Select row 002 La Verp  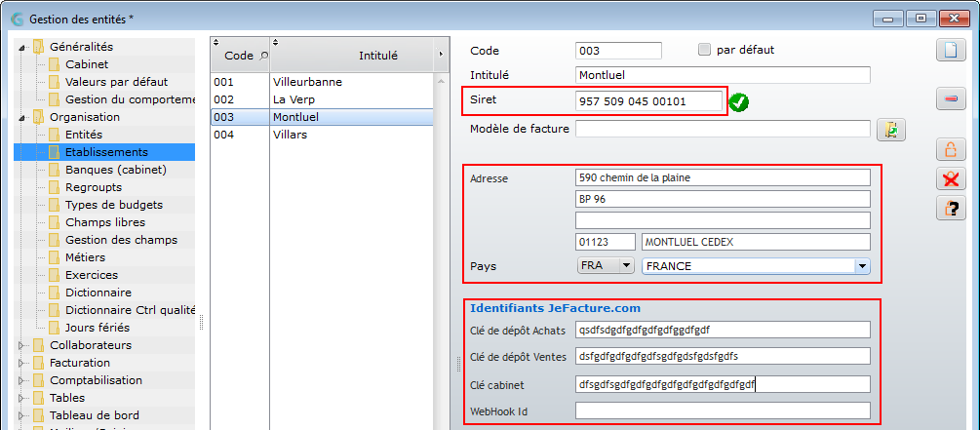click(x=322, y=99)
